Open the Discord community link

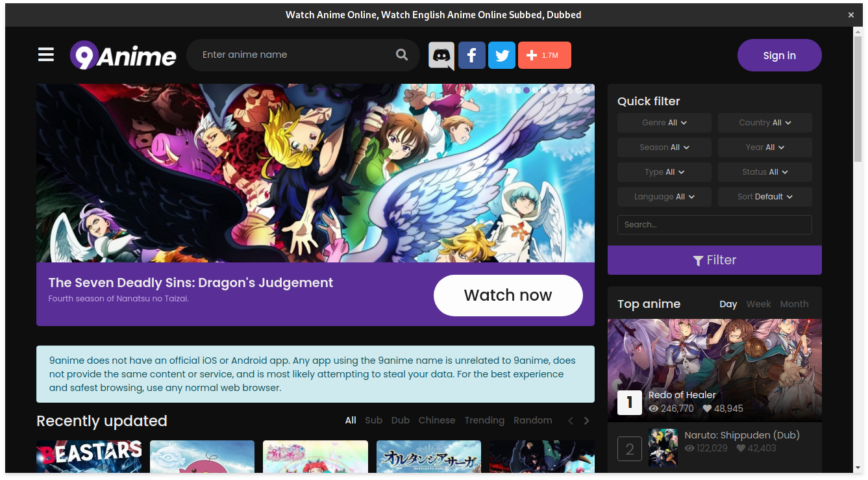click(x=441, y=55)
